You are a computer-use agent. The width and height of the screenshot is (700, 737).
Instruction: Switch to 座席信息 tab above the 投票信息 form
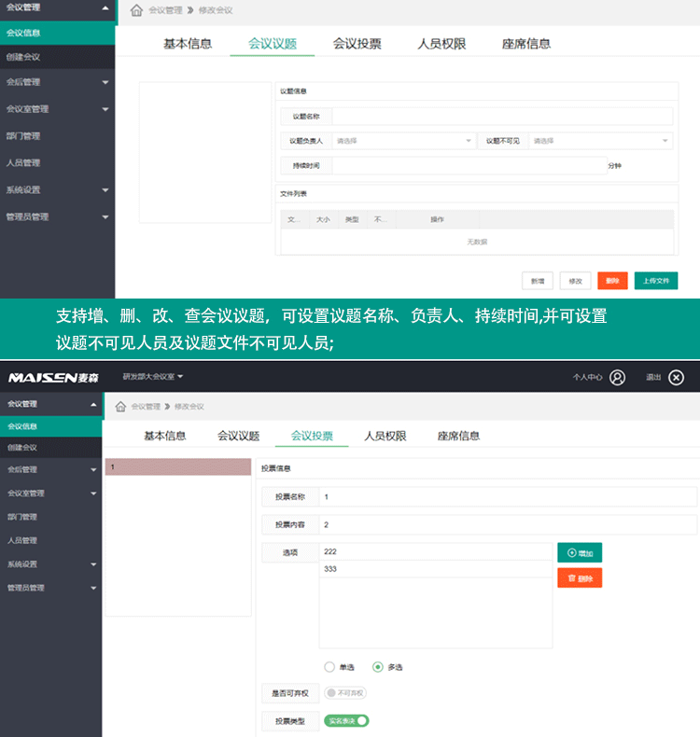click(458, 436)
